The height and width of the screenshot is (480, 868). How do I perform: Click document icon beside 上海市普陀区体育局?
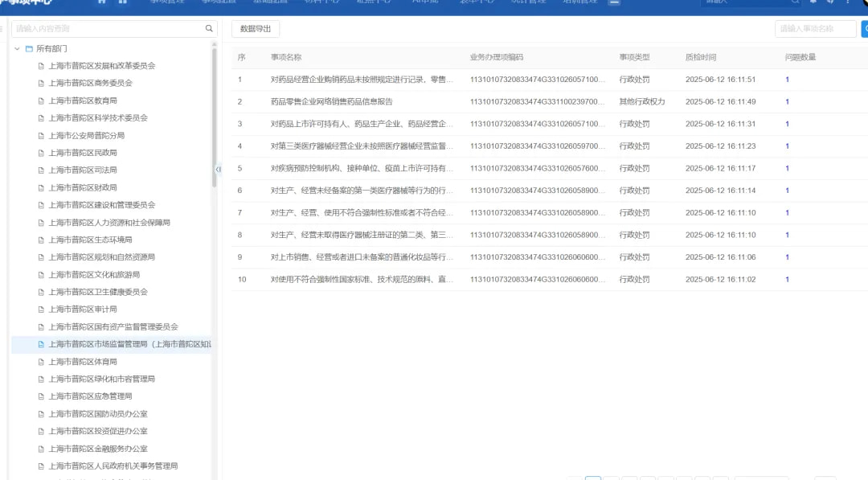tap(41, 362)
